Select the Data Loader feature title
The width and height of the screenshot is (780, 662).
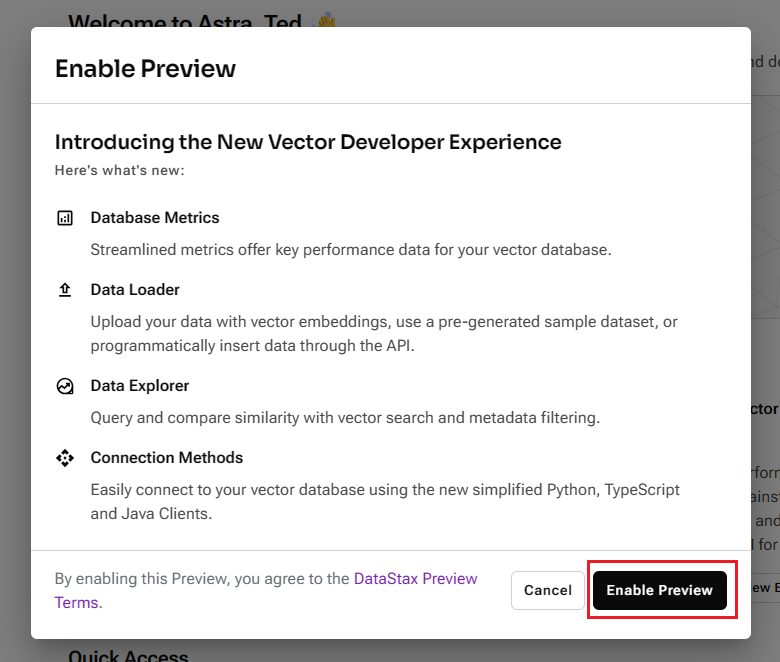(135, 290)
